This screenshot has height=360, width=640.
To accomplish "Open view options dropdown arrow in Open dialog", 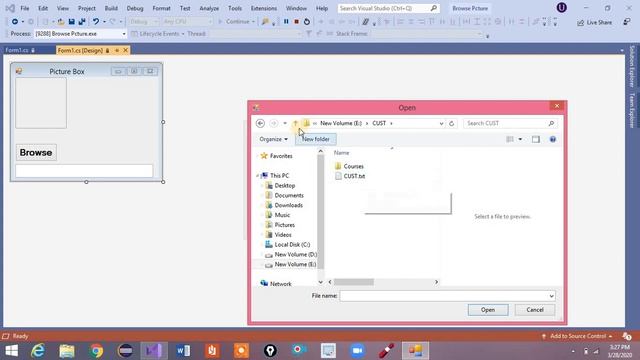I will pos(520,140).
